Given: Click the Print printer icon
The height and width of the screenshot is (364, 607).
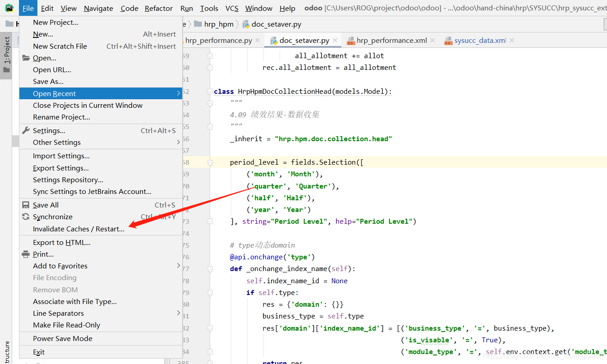Looking at the screenshot, I should (26, 254).
